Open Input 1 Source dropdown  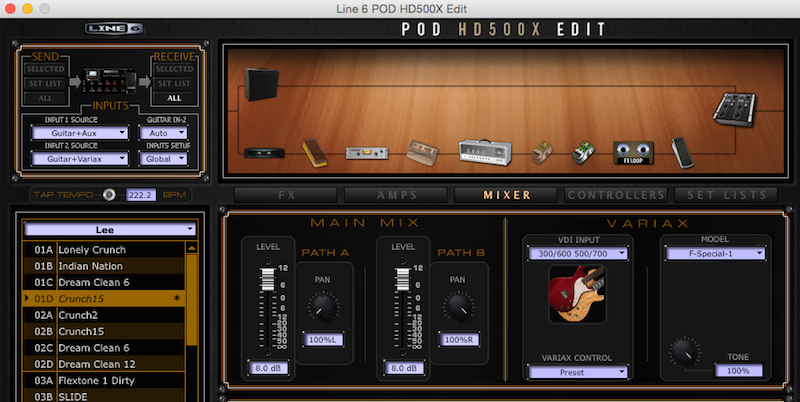coord(80,132)
